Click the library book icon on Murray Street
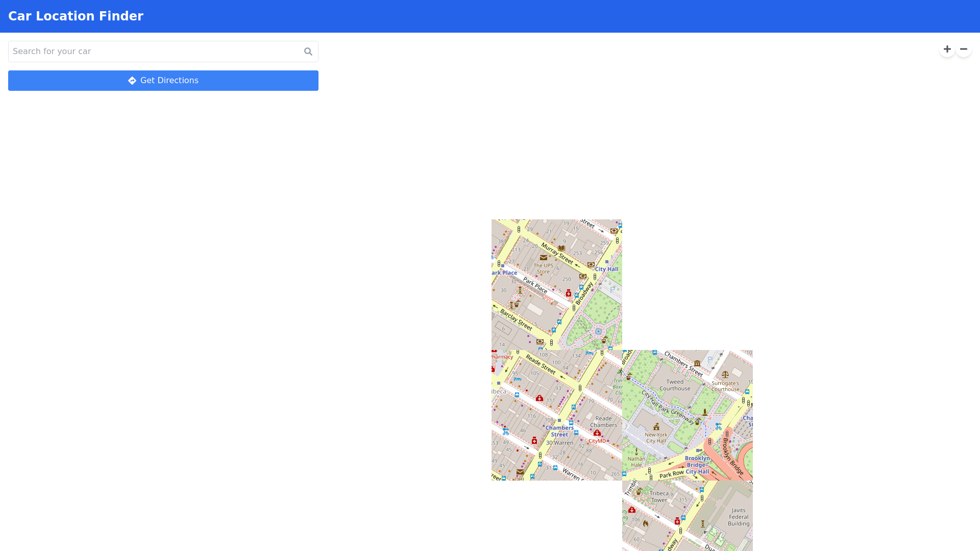 (x=561, y=248)
